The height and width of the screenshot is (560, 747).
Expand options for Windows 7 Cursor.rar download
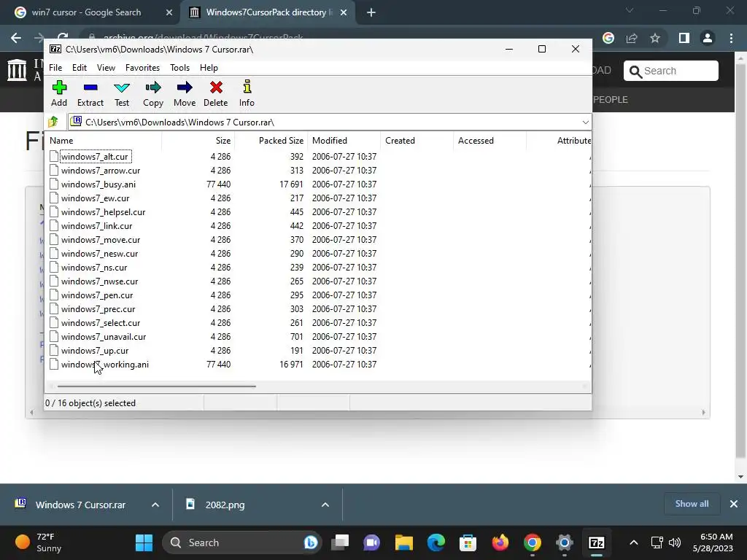pyautogui.click(x=155, y=505)
